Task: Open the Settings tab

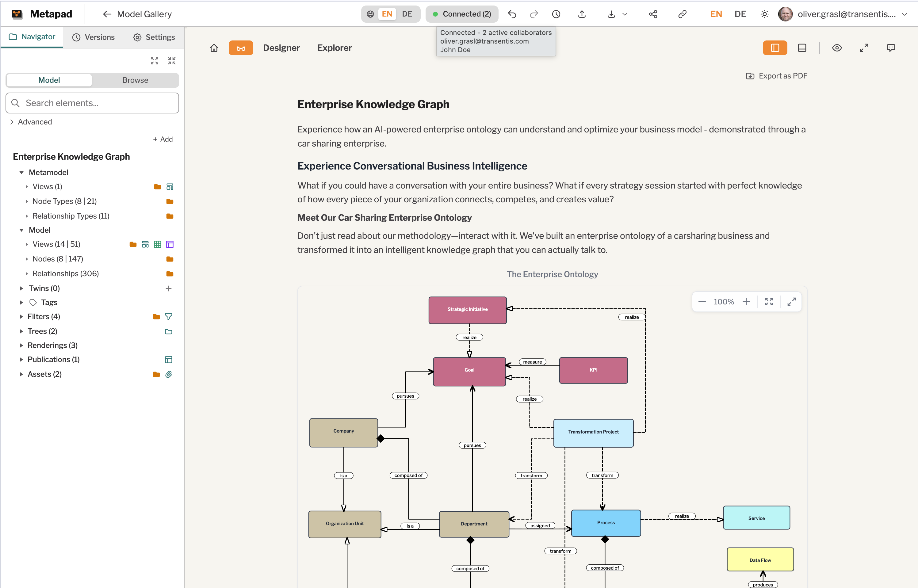Action: point(154,37)
